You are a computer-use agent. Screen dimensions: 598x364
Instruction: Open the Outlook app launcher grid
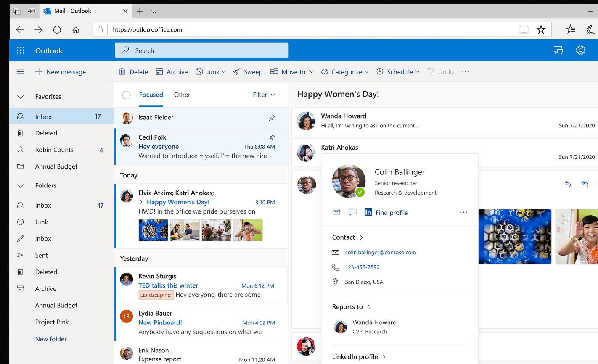click(x=20, y=50)
